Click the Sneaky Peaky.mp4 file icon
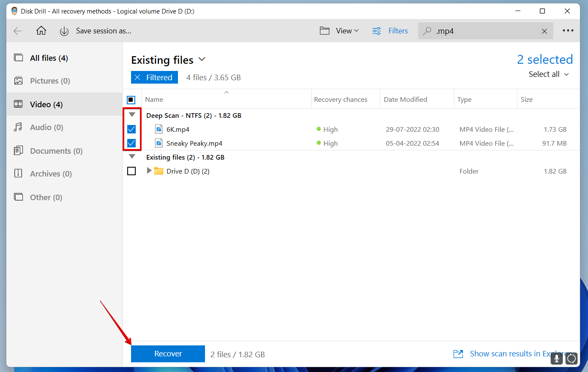This screenshot has height=372, width=588. pos(159,143)
